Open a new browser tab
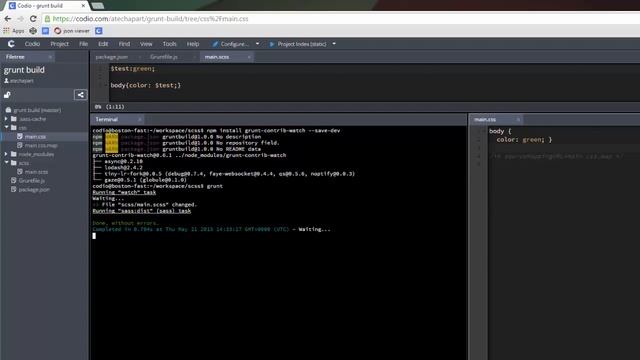 click(x=98, y=6)
